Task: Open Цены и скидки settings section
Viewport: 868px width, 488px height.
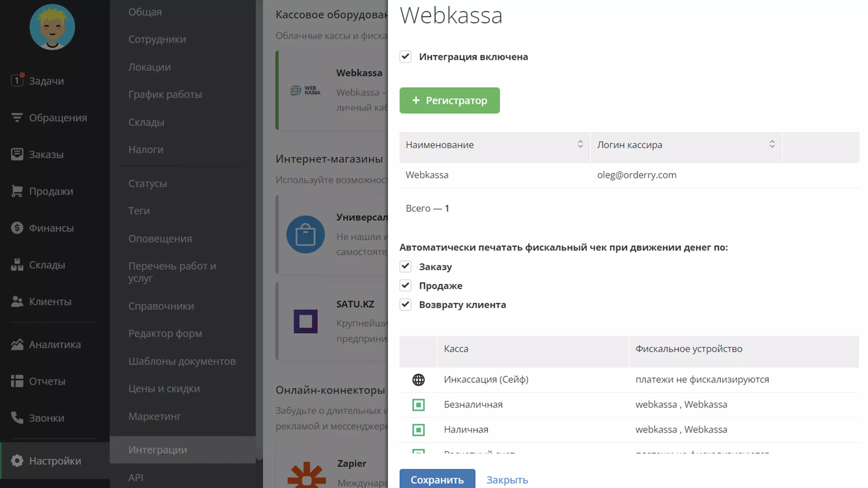Action: pyautogui.click(x=164, y=389)
